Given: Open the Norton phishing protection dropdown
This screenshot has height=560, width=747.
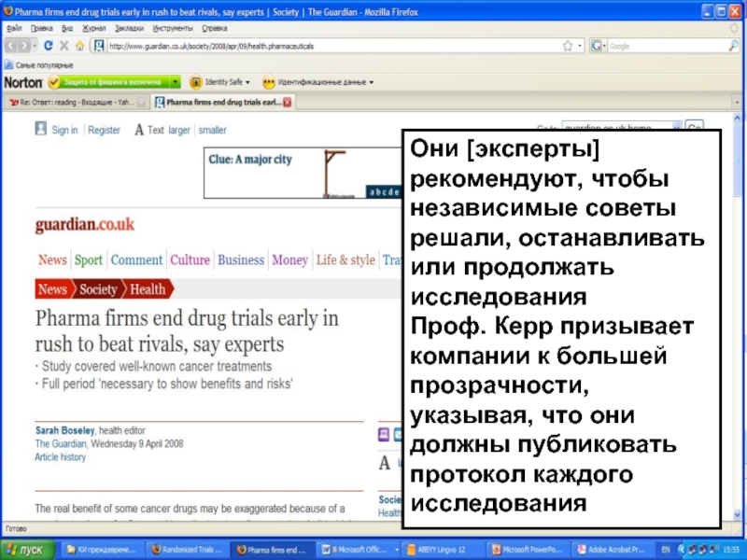Looking at the screenshot, I should (176, 82).
